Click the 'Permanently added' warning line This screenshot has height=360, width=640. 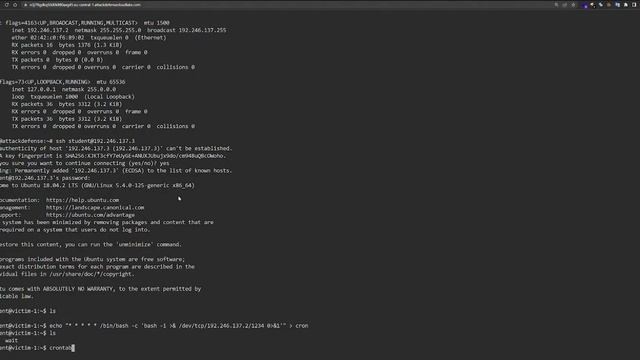(116, 171)
